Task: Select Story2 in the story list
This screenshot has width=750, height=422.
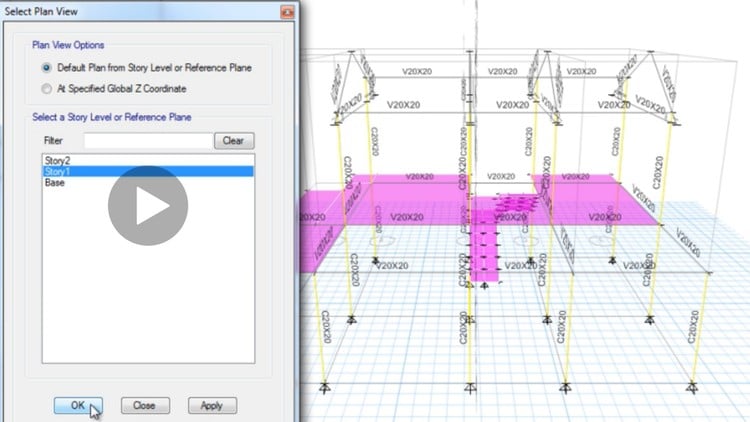Action: (x=148, y=160)
